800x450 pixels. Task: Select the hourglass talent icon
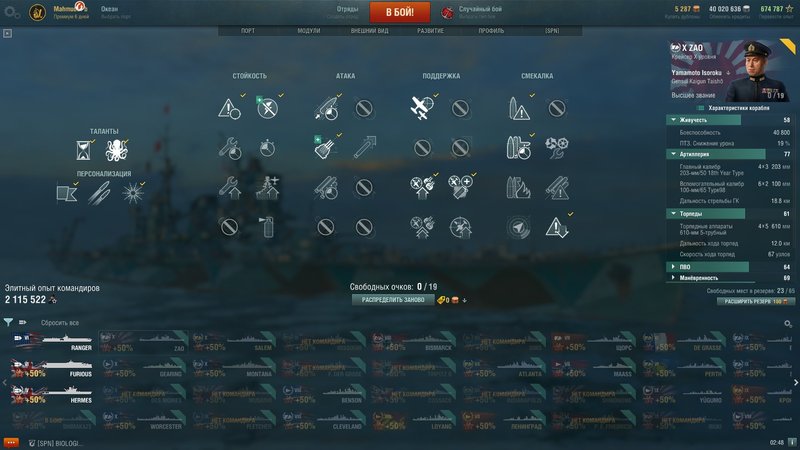(x=83, y=151)
